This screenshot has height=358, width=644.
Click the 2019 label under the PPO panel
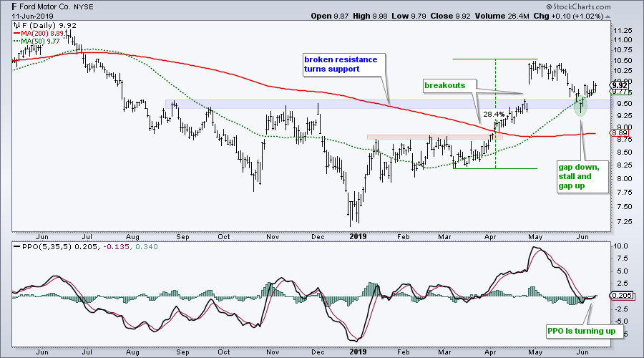pyautogui.click(x=358, y=352)
